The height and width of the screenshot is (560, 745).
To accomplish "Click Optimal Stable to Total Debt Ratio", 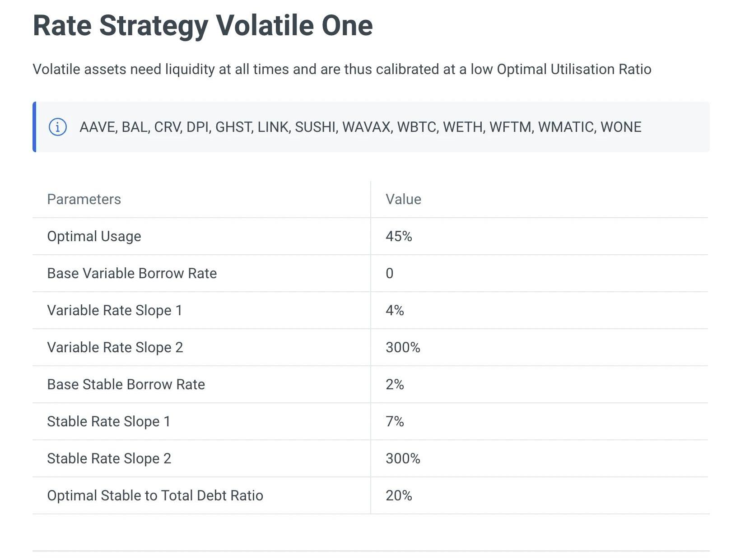I will click(x=155, y=495).
